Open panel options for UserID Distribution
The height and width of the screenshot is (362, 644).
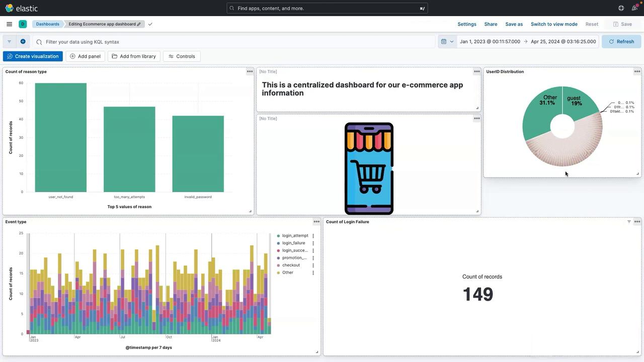[637, 71]
